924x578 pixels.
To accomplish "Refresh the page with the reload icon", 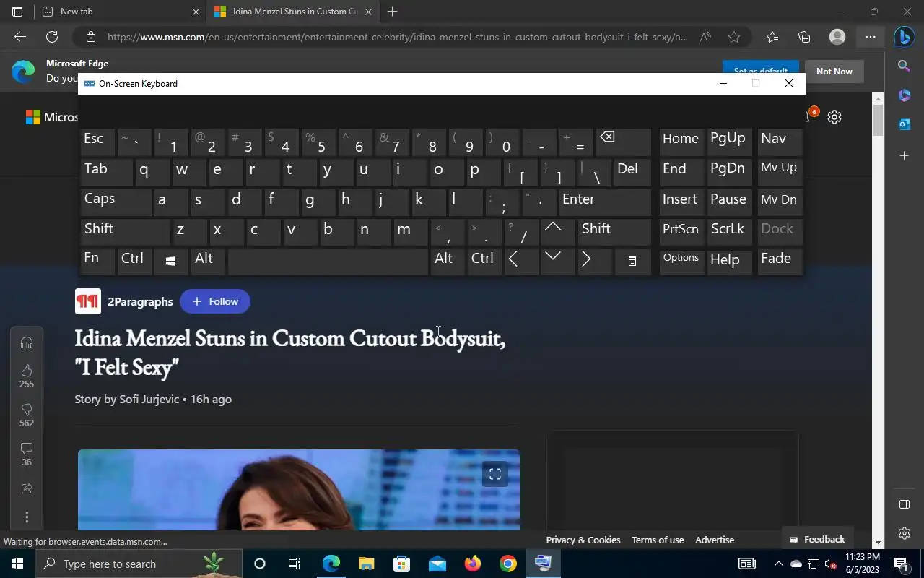I will [52, 37].
